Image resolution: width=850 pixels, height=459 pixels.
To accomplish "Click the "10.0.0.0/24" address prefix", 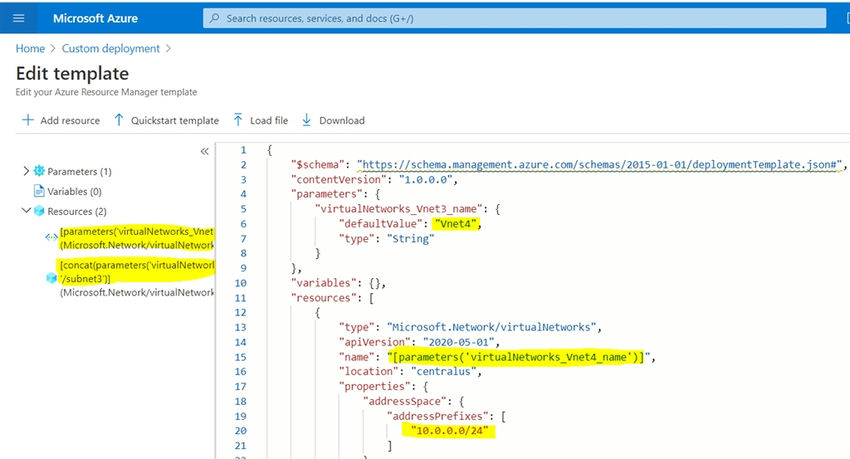I will (x=449, y=431).
